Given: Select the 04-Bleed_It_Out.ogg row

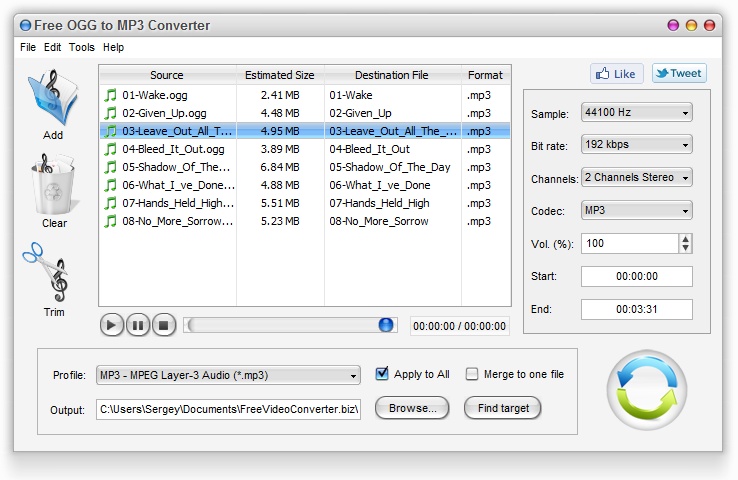Looking at the screenshot, I should [305, 149].
